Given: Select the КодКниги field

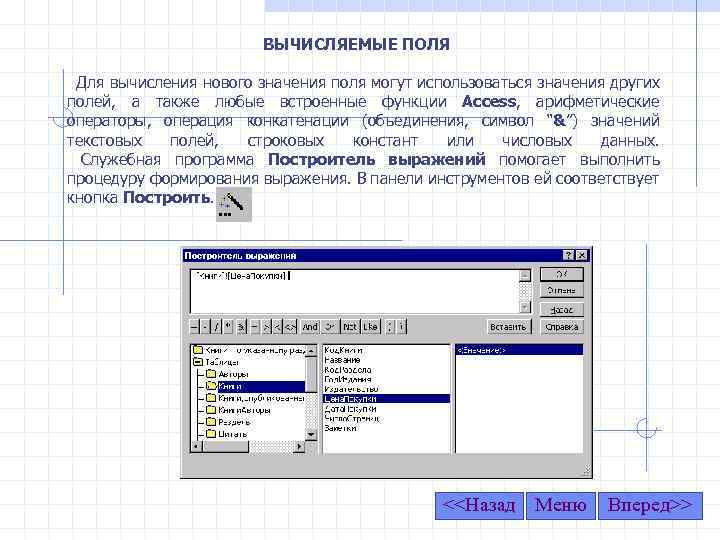Looking at the screenshot, I should (x=343, y=350).
